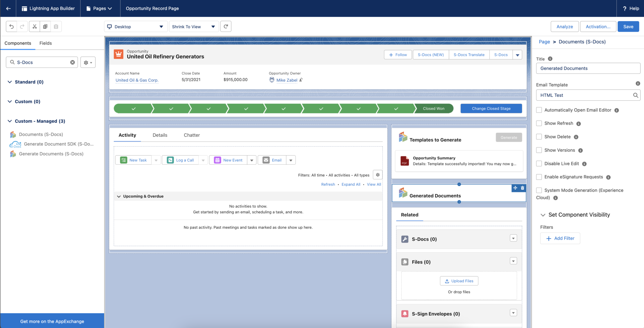Refresh the canvas preview
Screen dimensions: 644x328
click(x=226, y=26)
